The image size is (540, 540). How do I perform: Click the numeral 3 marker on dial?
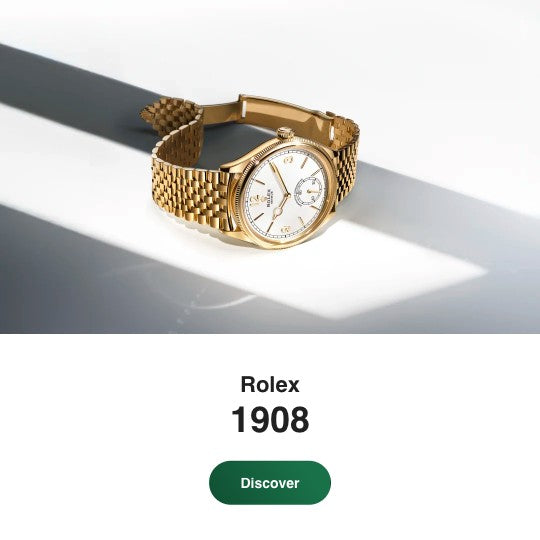pyautogui.click(x=289, y=160)
